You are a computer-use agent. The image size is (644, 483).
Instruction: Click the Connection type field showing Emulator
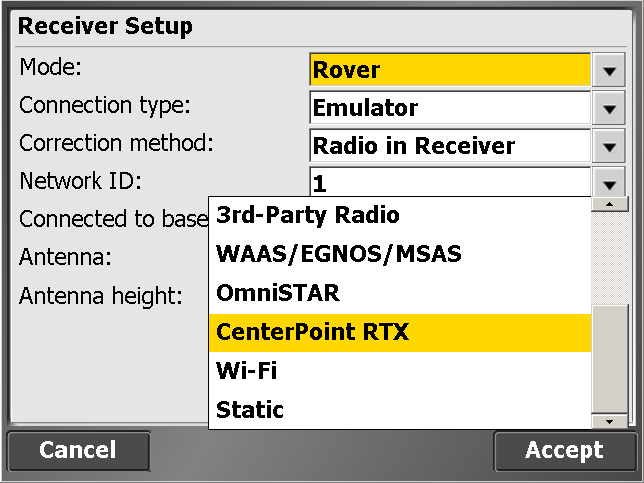[x=450, y=108]
